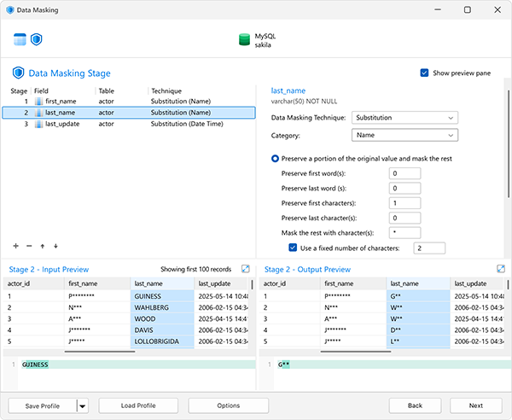The width and height of the screenshot is (512, 420).
Task: Move stage up with the up arrow
Action: coord(43,246)
